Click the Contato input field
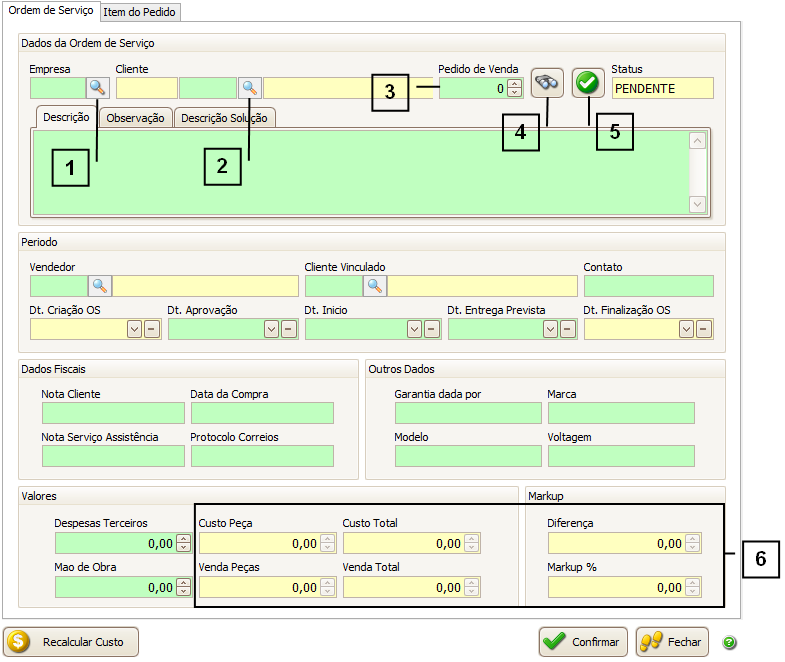The width and height of the screenshot is (785, 662). (648, 286)
